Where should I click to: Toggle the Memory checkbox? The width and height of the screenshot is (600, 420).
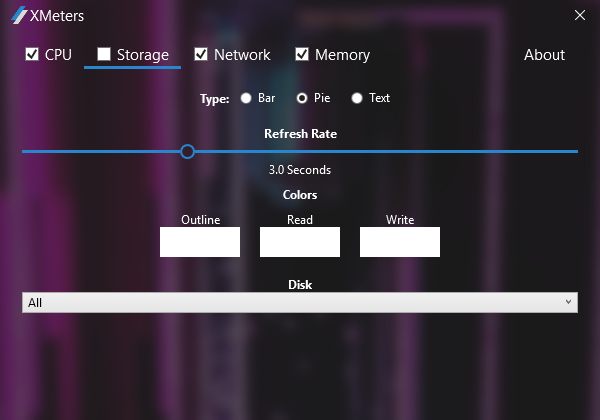coord(302,54)
